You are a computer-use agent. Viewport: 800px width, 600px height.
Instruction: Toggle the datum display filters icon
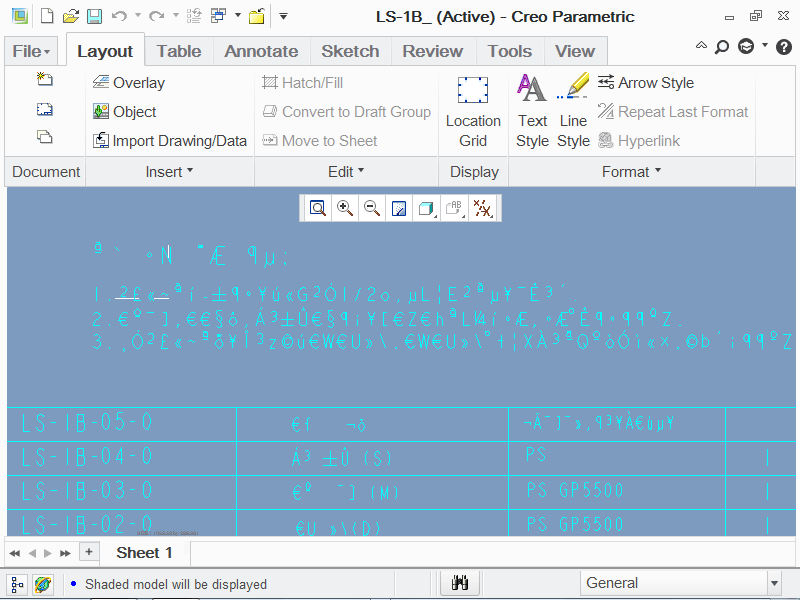pyautogui.click(x=483, y=208)
